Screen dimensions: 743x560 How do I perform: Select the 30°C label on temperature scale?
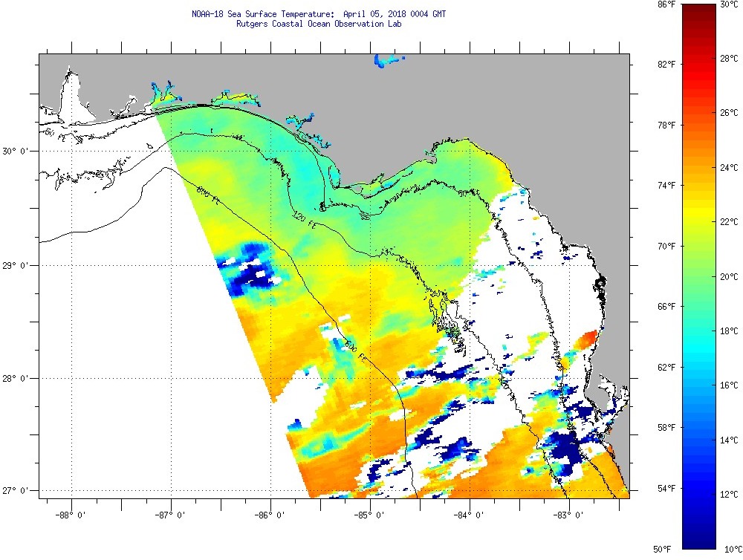pyautogui.click(x=728, y=4)
